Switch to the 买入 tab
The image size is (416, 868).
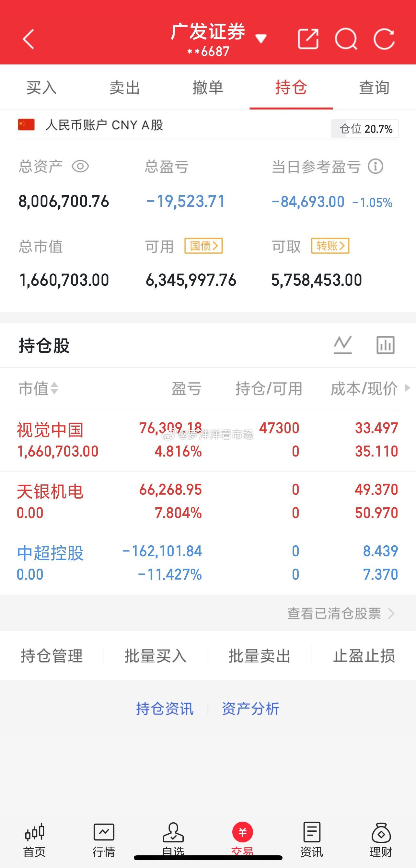(x=41, y=87)
